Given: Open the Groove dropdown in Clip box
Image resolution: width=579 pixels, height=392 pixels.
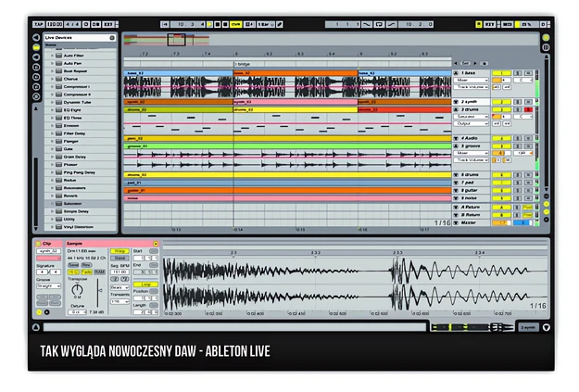Looking at the screenshot, I should point(48,286).
